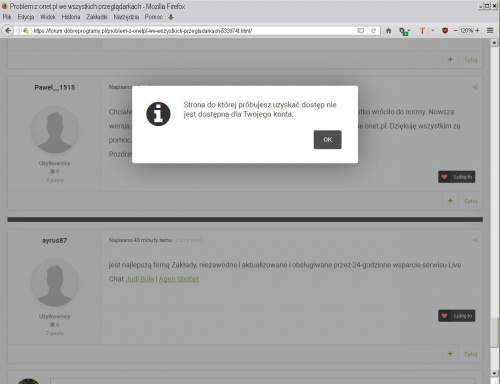The height and width of the screenshot is (384, 500).
Task: Click Lubię to on Pawel__1515's post
Action: tap(457, 177)
